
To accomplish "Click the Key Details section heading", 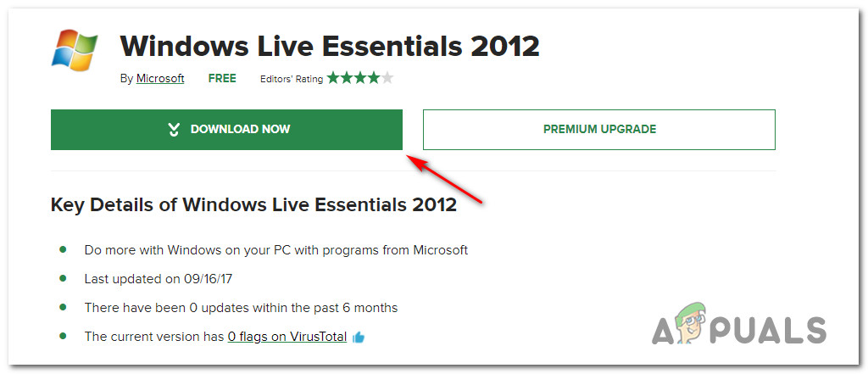I will tap(253, 204).
